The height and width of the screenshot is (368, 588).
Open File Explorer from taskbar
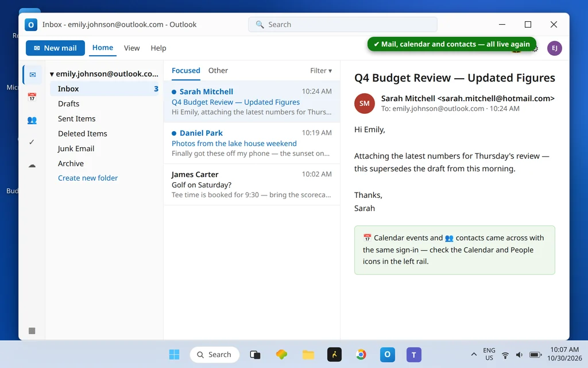point(308,354)
